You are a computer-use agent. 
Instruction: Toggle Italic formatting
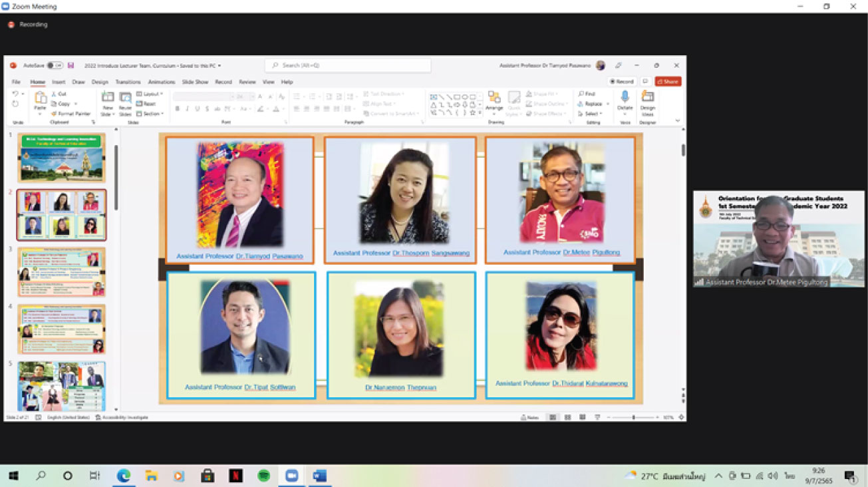tap(188, 108)
